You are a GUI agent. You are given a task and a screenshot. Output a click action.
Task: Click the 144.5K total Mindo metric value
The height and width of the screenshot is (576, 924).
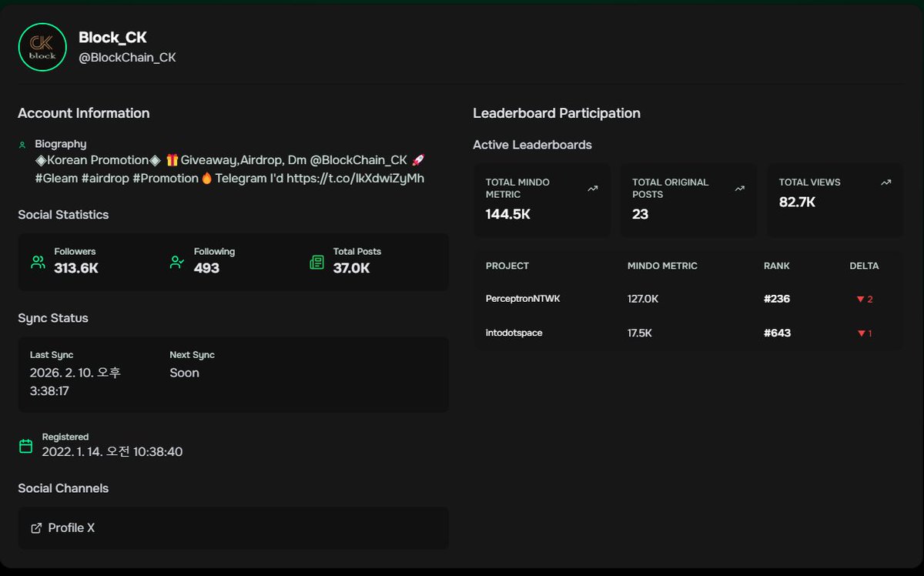[x=508, y=214]
